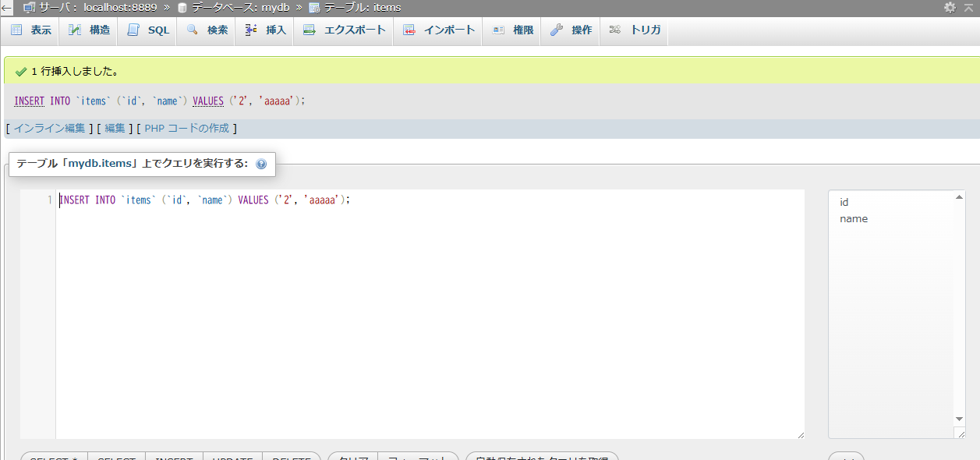Viewport: 980px width, 460px height.
Task: Click inside the SQL query editor
Action: click(x=430, y=313)
